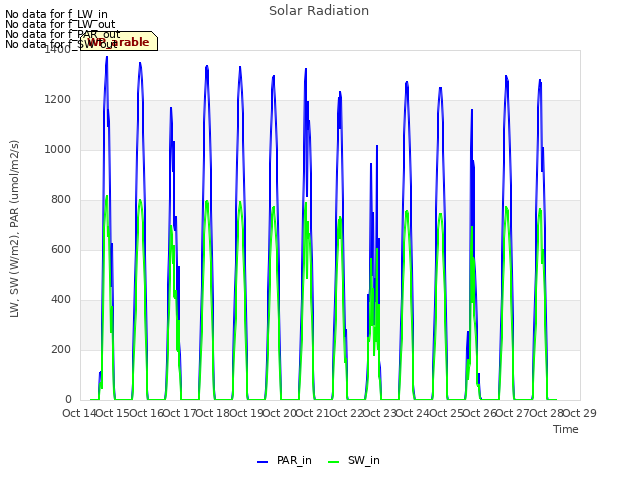The width and height of the screenshot is (640, 480).
Task: Click the Oct 14 x-axis tick label
Action: 79,413
